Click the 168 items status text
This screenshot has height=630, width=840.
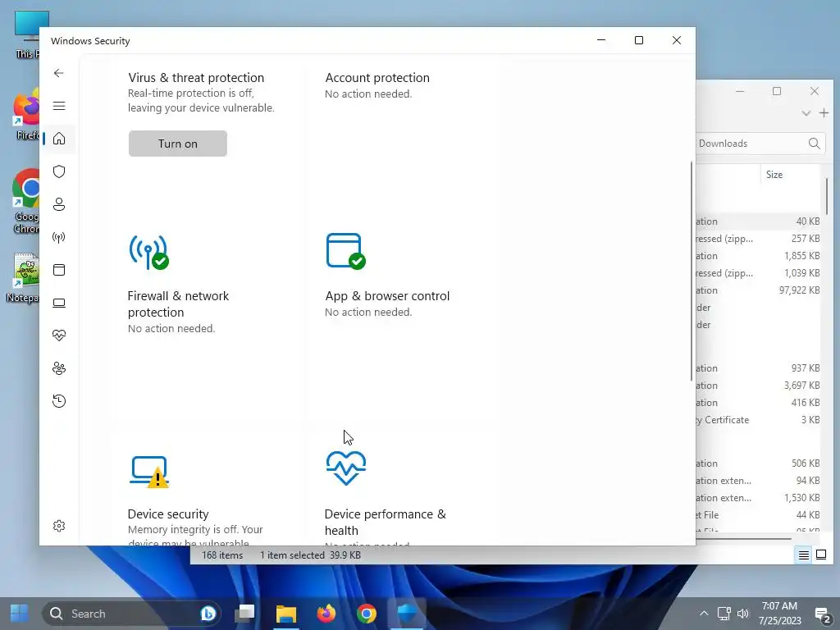coord(222,555)
